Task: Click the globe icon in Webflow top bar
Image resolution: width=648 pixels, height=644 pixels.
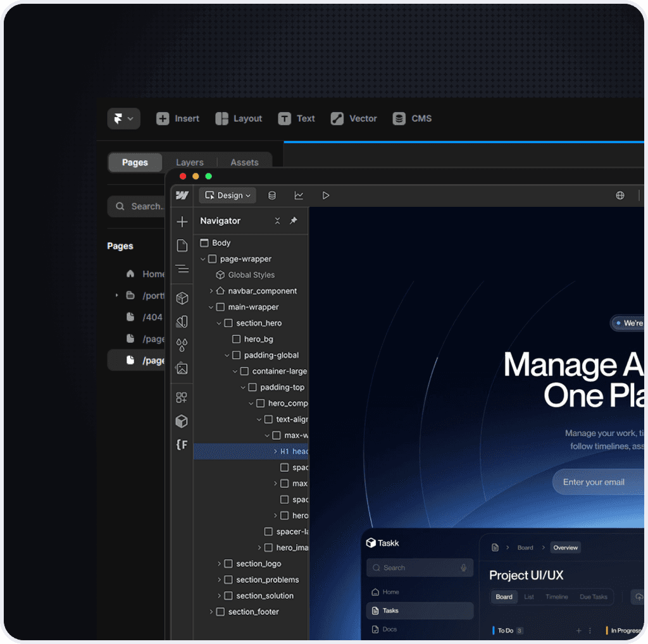Action: (x=620, y=195)
